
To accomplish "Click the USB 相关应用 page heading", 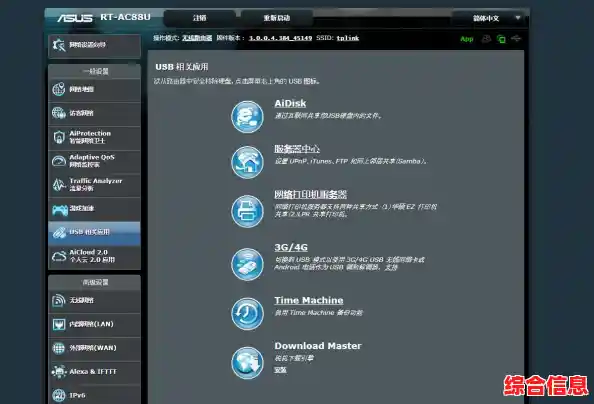I will point(182,67).
